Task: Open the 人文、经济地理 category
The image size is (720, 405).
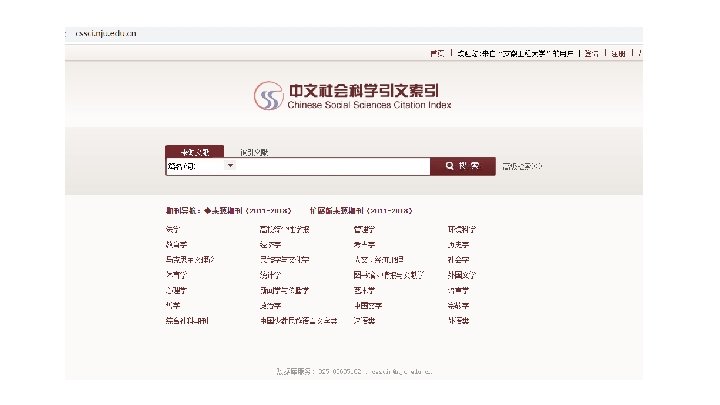Action: (x=379, y=259)
